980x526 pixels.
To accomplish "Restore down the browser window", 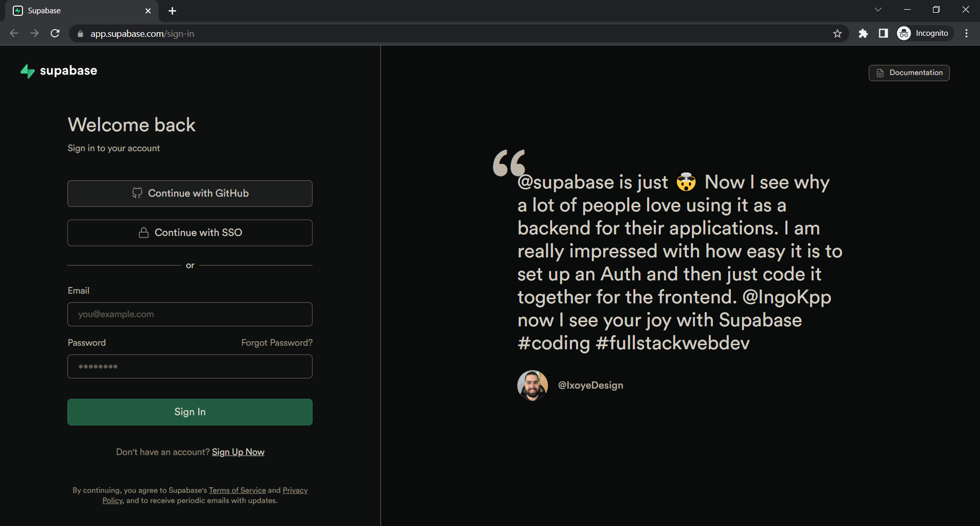I will click(x=936, y=10).
